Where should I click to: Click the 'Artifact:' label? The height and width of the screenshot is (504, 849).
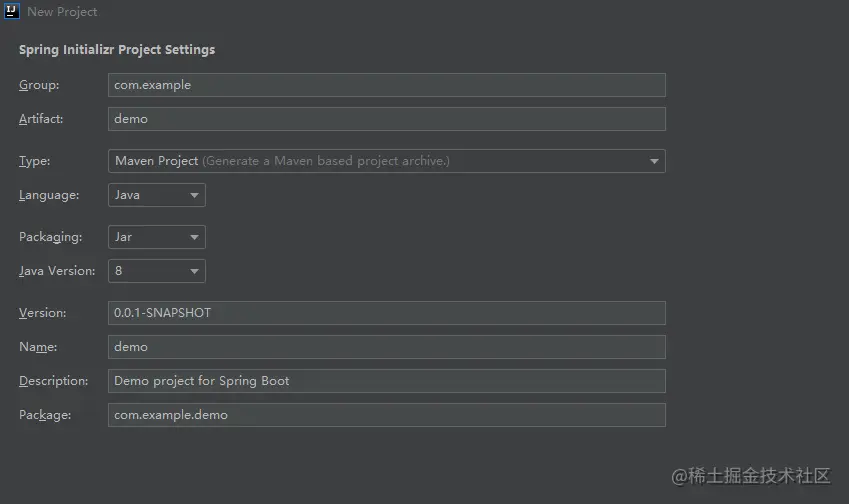point(41,119)
